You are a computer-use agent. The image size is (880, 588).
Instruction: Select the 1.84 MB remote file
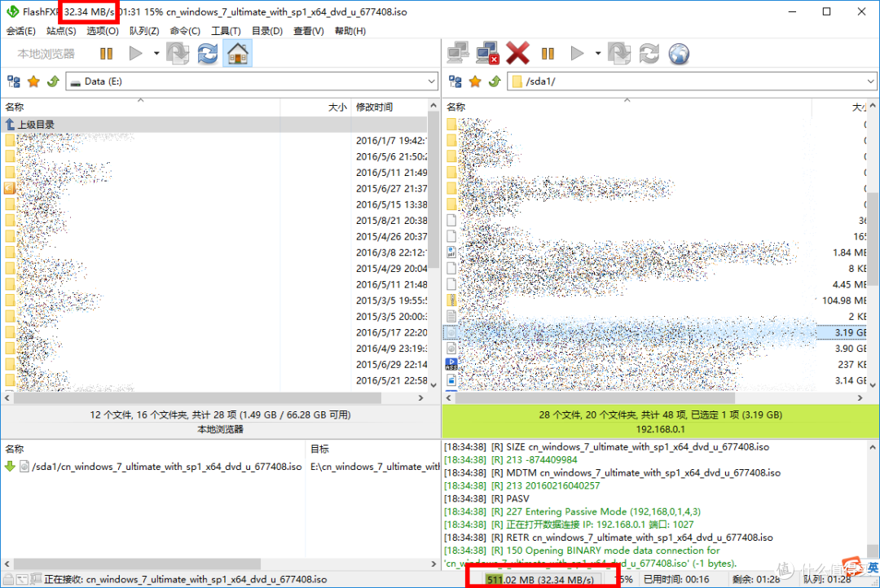click(655, 252)
